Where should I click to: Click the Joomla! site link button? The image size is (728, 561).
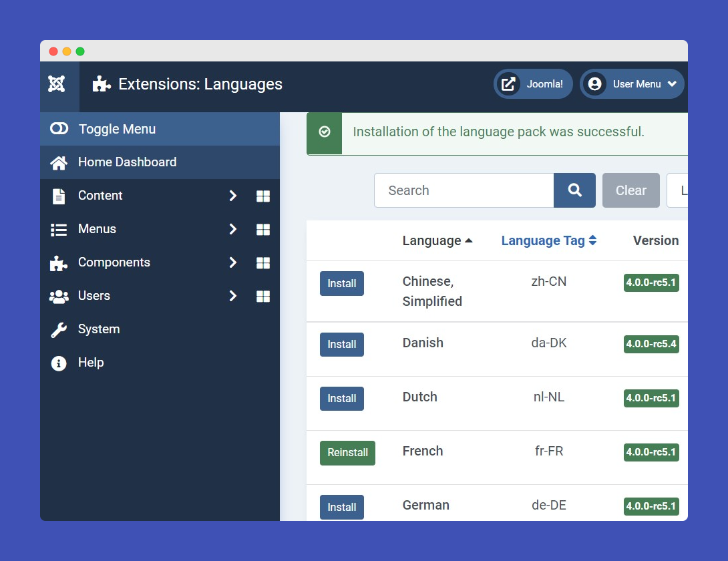pos(533,84)
